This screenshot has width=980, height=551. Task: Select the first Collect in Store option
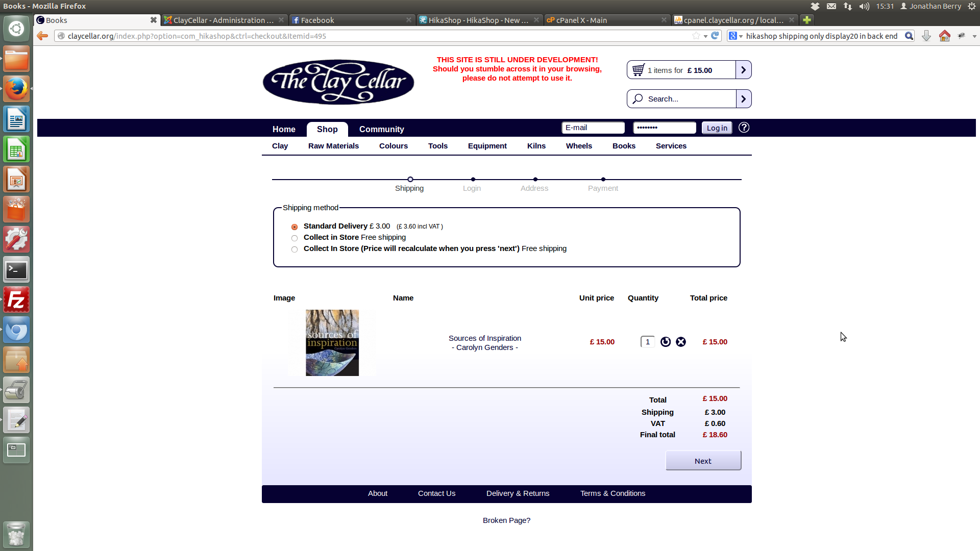tap(295, 238)
